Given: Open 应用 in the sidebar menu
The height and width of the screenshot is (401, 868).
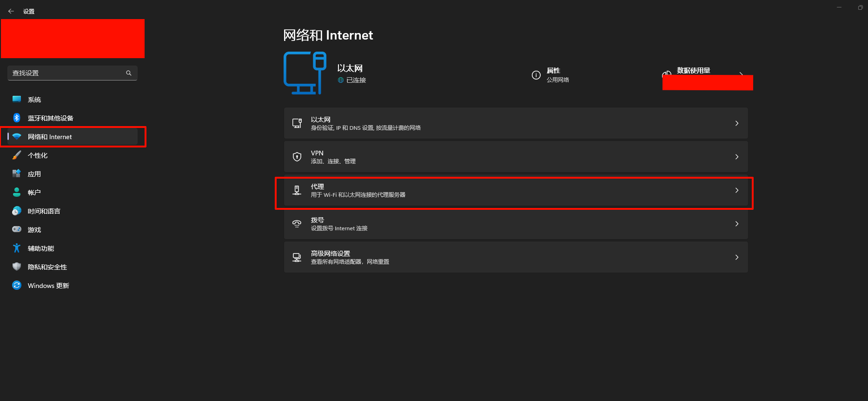Looking at the screenshot, I should pyautogui.click(x=34, y=174).
